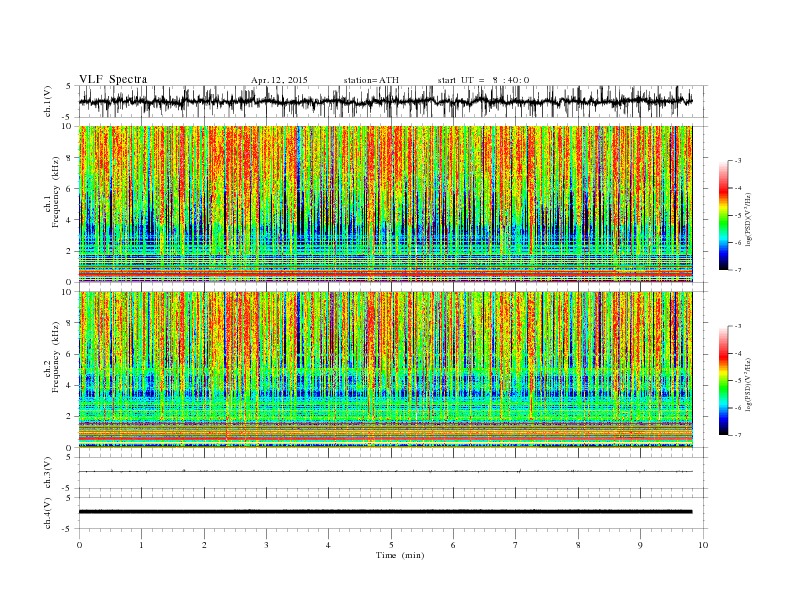Image resolution: width=792 pixels, height=612 pixels.
Task: Click inside the ch.1 spectrogram panel
Action: coord(385,204)
